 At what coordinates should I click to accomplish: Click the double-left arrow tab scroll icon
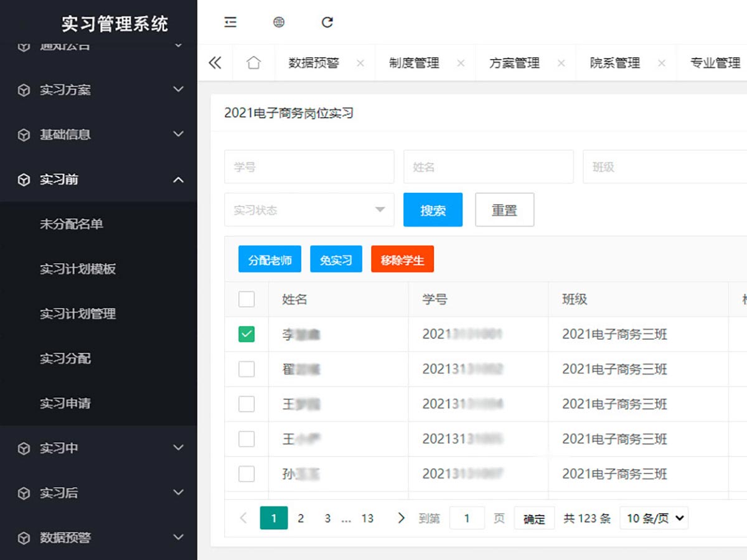[215, 63]
